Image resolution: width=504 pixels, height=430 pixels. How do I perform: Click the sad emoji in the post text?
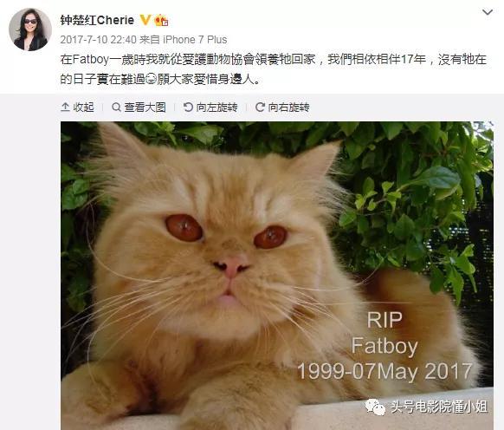point(151,79)
